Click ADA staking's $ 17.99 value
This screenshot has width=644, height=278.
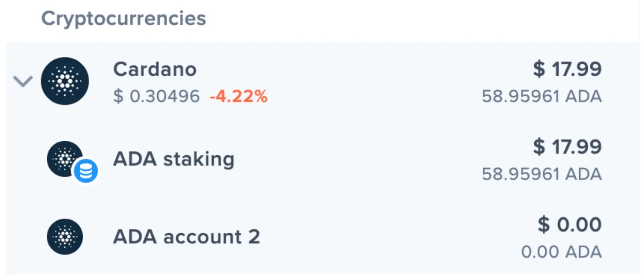567,146
